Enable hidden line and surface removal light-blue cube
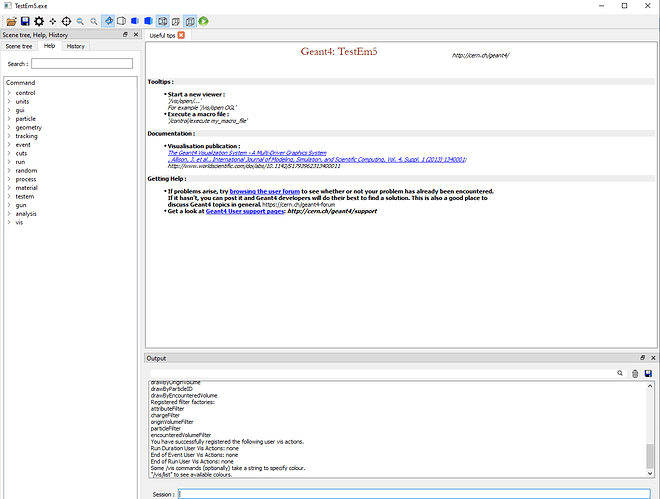 pyautogui.click(x=135, y=21)
